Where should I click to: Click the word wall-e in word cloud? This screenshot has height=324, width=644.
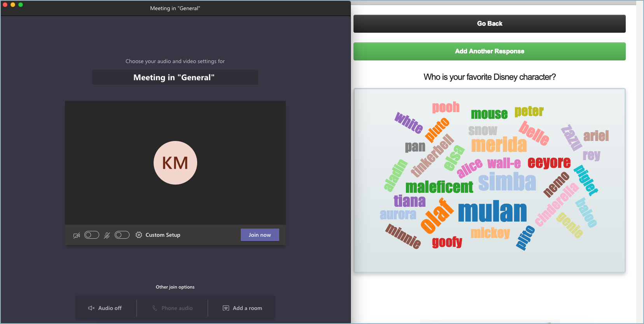click(504, 163)
